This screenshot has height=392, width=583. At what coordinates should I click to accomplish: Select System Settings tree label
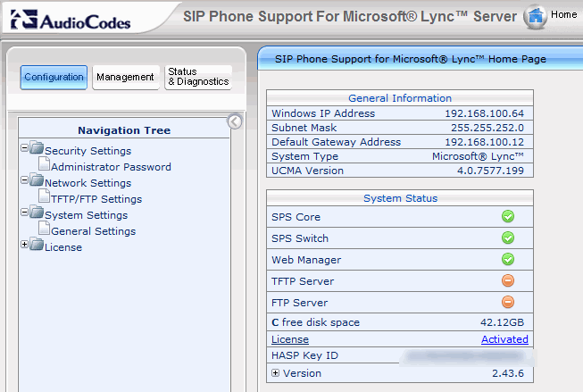[x=86, y=215]
